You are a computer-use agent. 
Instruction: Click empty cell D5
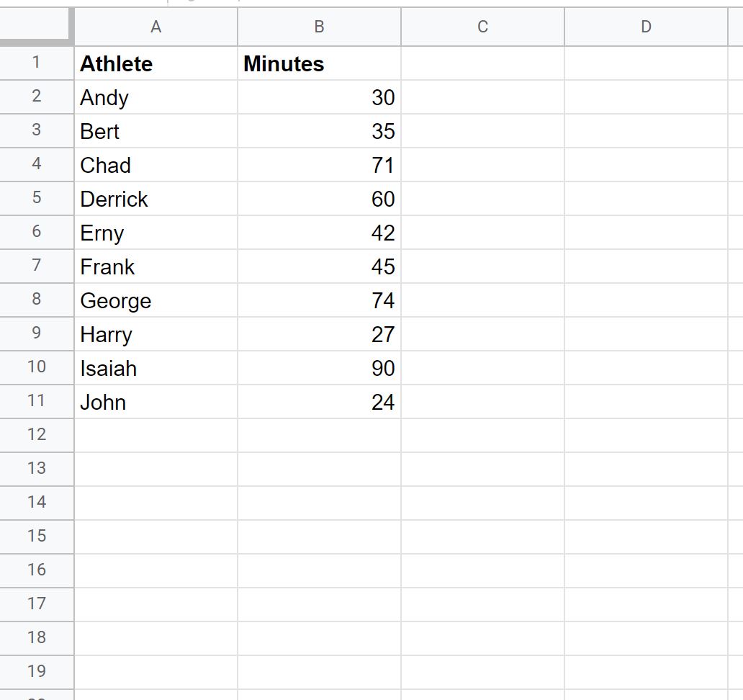point(646,199)
